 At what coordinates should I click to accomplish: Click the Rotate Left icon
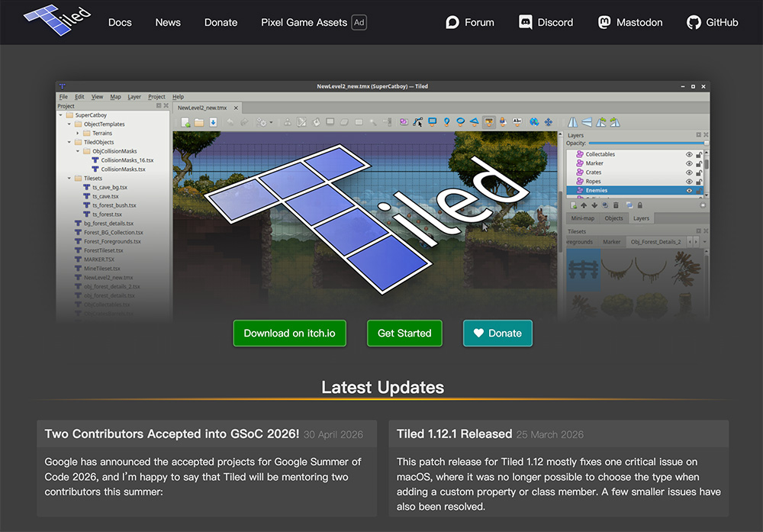pos(601,122)
